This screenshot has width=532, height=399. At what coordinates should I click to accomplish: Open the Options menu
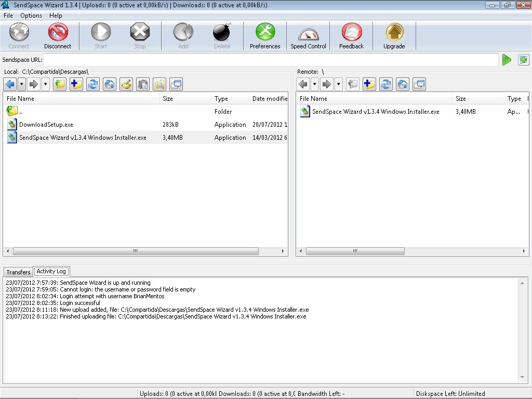click(31, 16)
